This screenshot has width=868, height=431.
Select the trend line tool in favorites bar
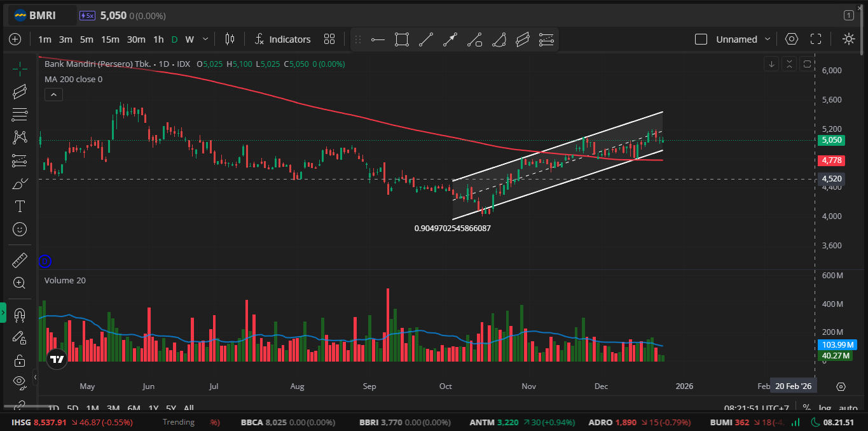click(x=426, y=39)
